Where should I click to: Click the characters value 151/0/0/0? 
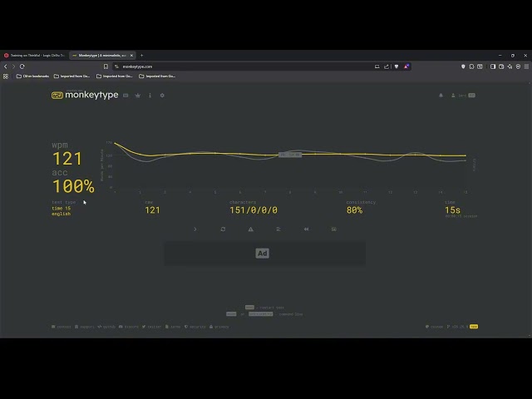(x=254, y=210)
